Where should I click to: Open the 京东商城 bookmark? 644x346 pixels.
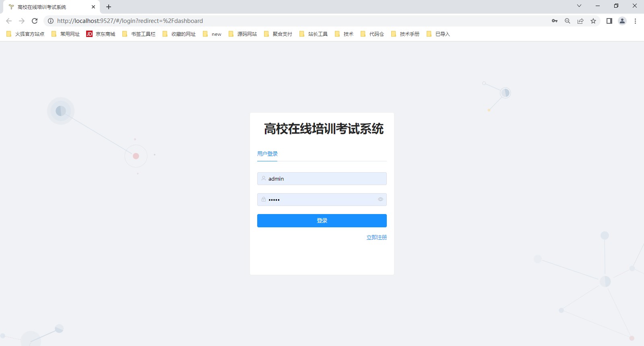tap(101, 34)
